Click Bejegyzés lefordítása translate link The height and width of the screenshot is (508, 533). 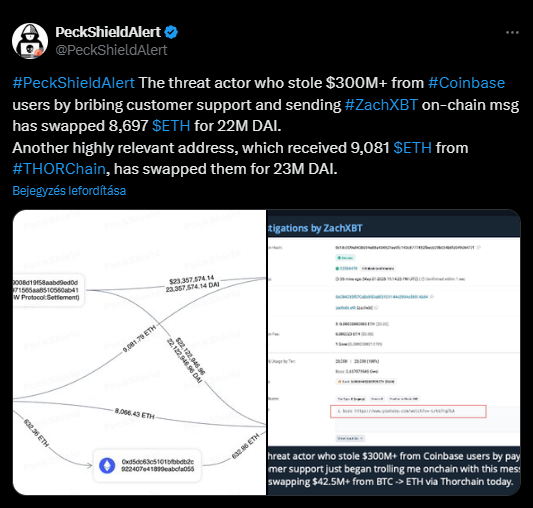coord(69,191)
